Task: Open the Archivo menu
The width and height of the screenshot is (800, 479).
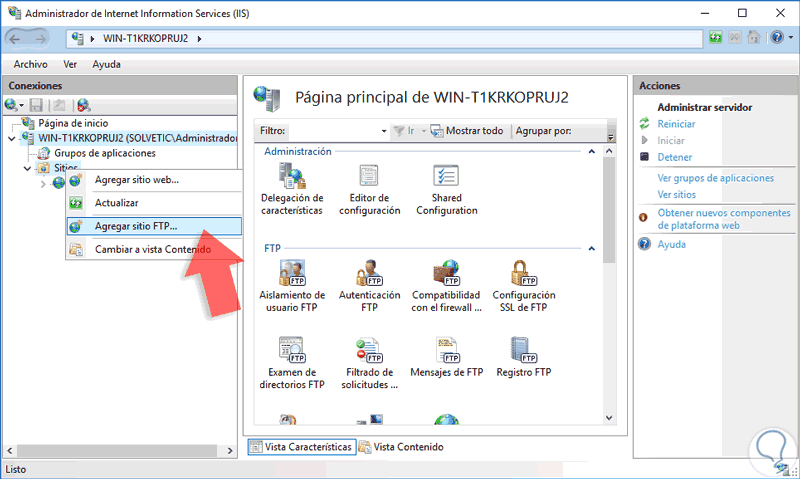Action: coord(31,64)
